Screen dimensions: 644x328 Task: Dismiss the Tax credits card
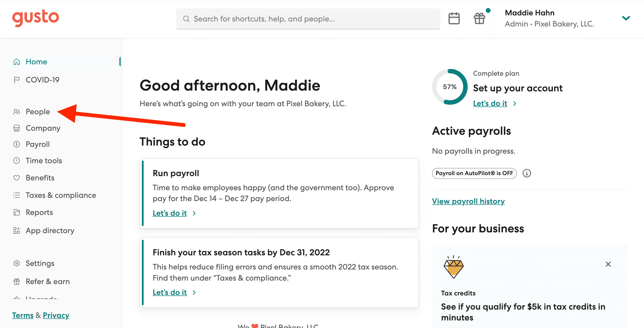[x=608, y=264]
